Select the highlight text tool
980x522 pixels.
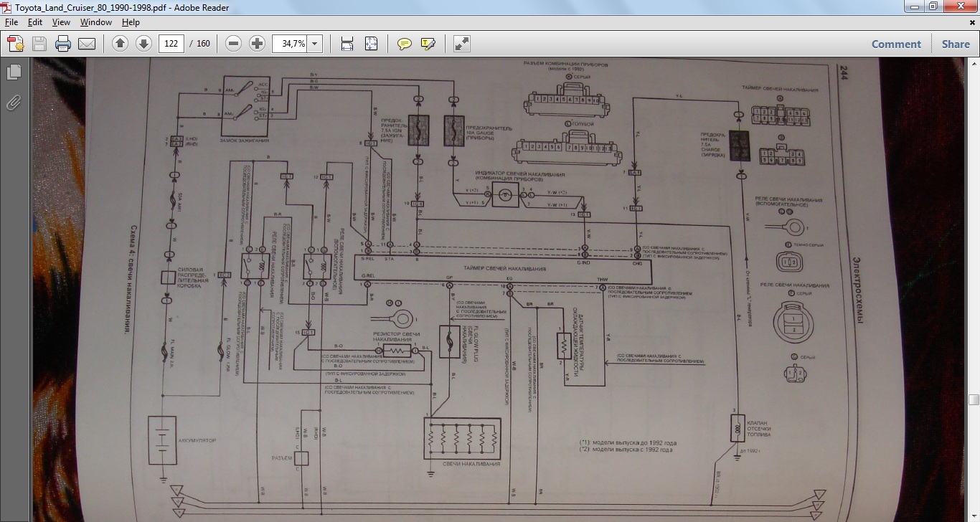[428, 44]
